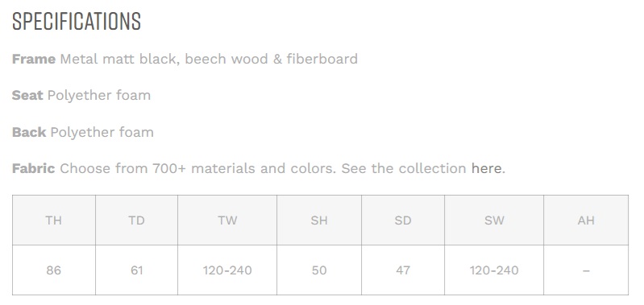The width and height of the screenshot is (644, 305).
Task: Select the AH column header
Action: click(x=586, y=221)
